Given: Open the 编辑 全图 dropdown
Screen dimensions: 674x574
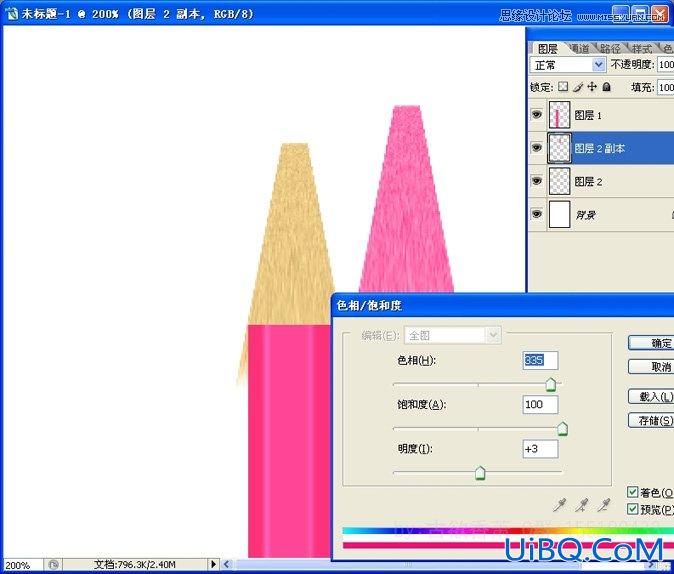Looking at the screenshot, I should pyautogui.click(x=453, y=335).
